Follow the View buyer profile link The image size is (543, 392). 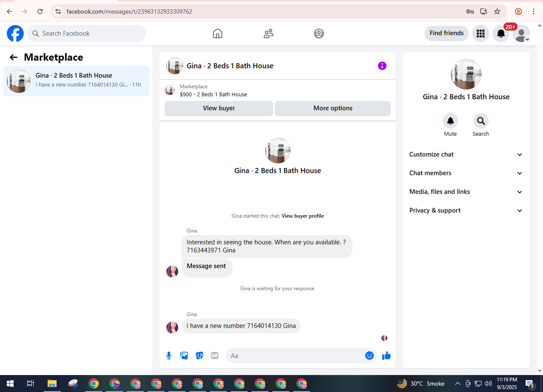[x=302, y=216]
